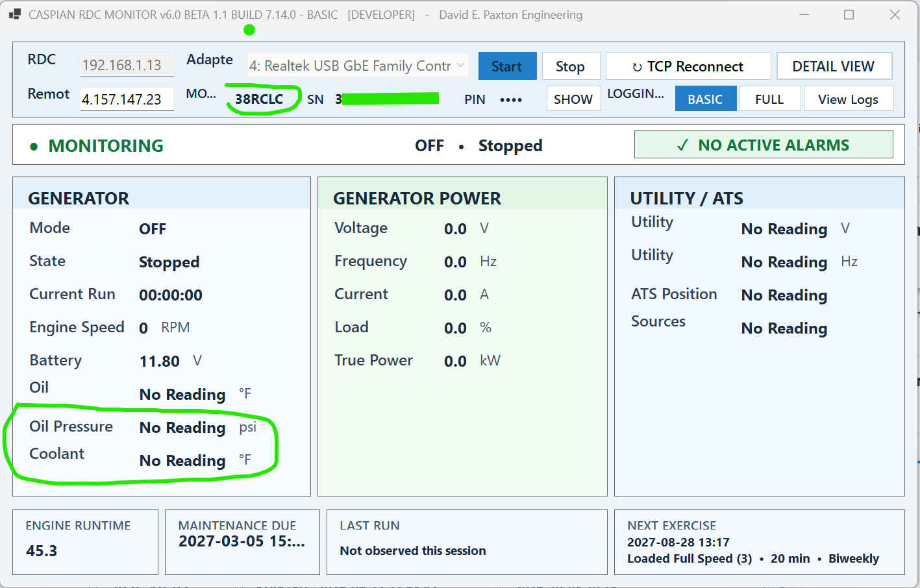The image size is (920, 588).
Task: Click the Battery 11.80 value
Action: 160,361
